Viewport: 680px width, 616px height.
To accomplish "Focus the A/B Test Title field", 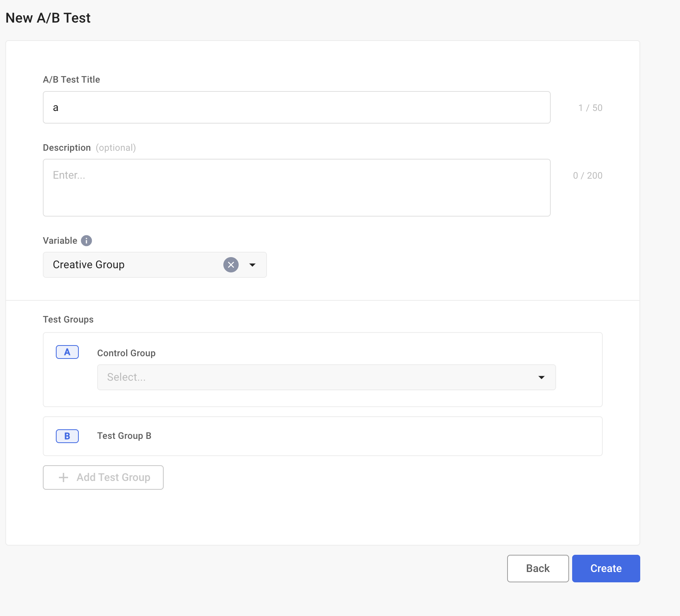I will (x=296, y=108).
